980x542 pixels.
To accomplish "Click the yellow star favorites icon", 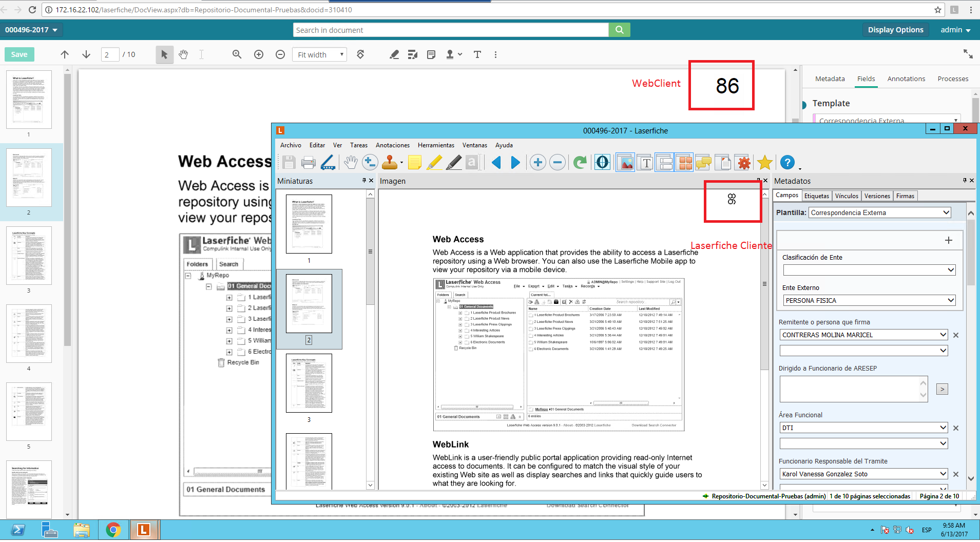I will coord(764,163).
